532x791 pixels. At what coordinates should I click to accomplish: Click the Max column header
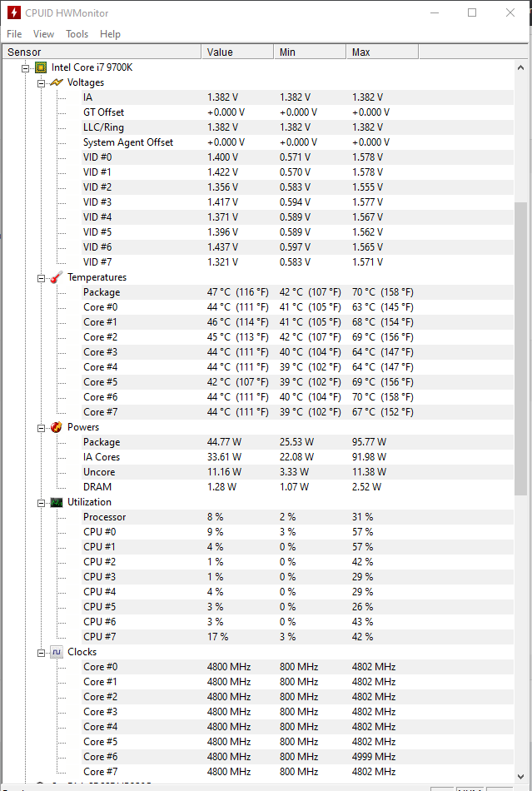click(382, 52)
